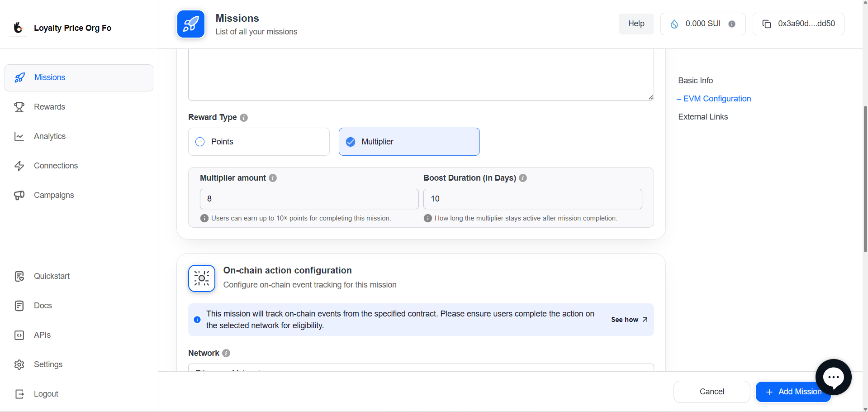Jump to Basic Info section
This screenshot has height=412, width=868.
pos(695,81)
